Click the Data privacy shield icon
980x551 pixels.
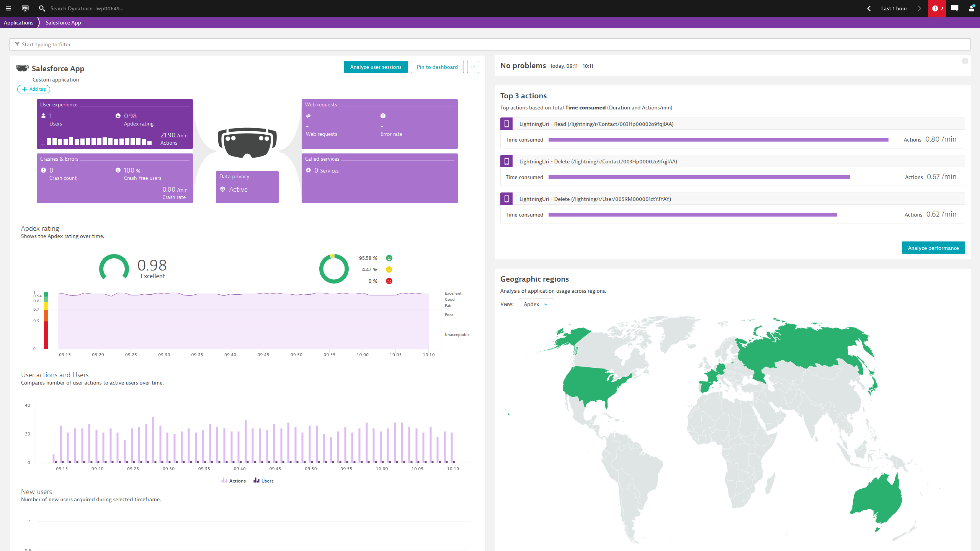click(x=223, y=189)
